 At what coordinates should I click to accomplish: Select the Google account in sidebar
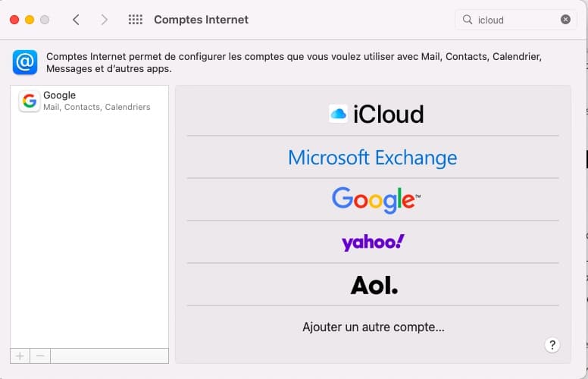[x=89, y=101]
